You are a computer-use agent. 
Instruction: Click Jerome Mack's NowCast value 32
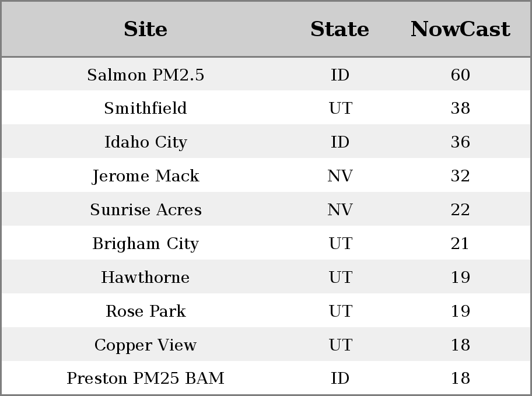coord(460,176)
